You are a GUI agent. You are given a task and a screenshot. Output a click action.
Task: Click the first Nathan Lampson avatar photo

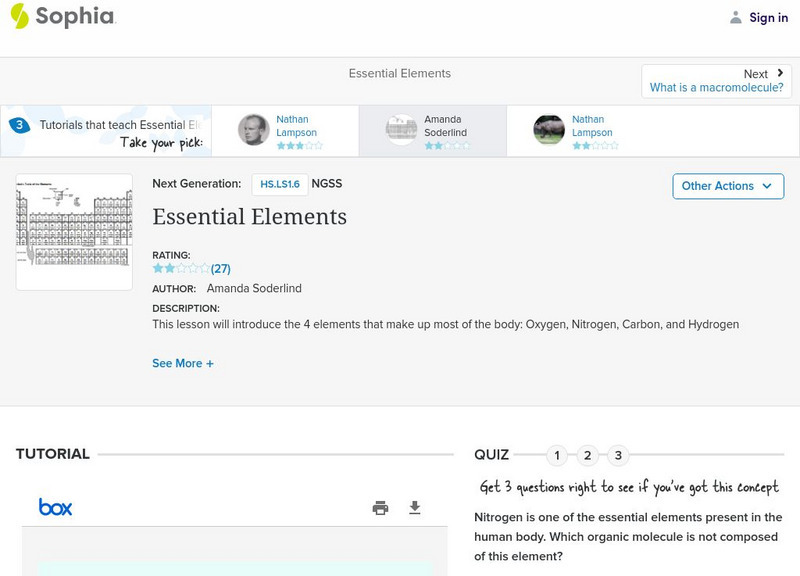click(x=254, y=130)
